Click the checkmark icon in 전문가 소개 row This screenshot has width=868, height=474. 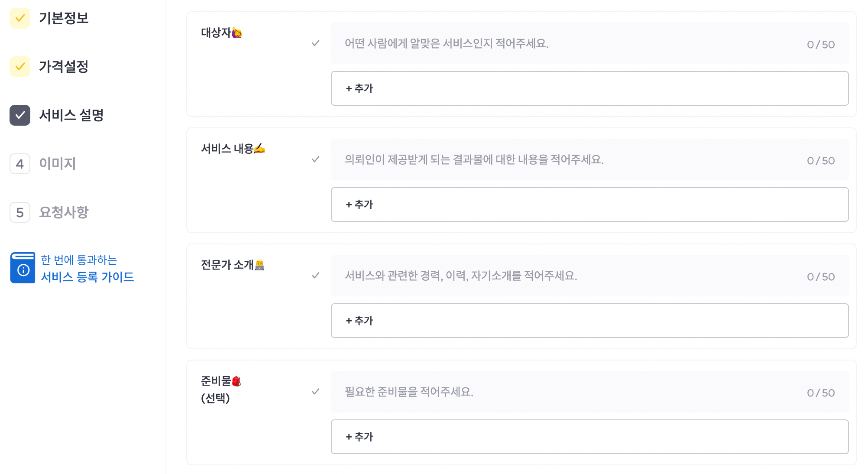point(316,276)
